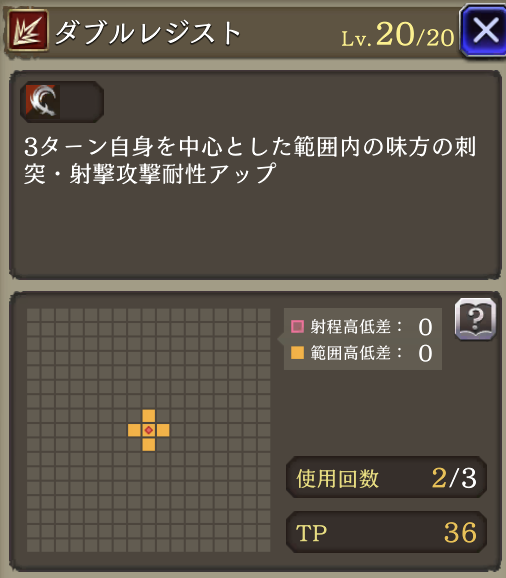Close the ダブルレジスト skill dialog

(484, 31)
